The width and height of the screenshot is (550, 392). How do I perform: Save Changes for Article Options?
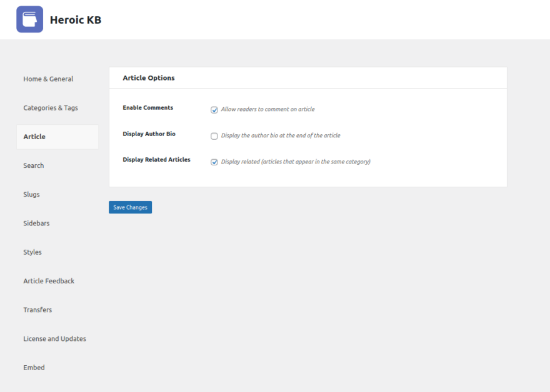click(x=130, y=207)
